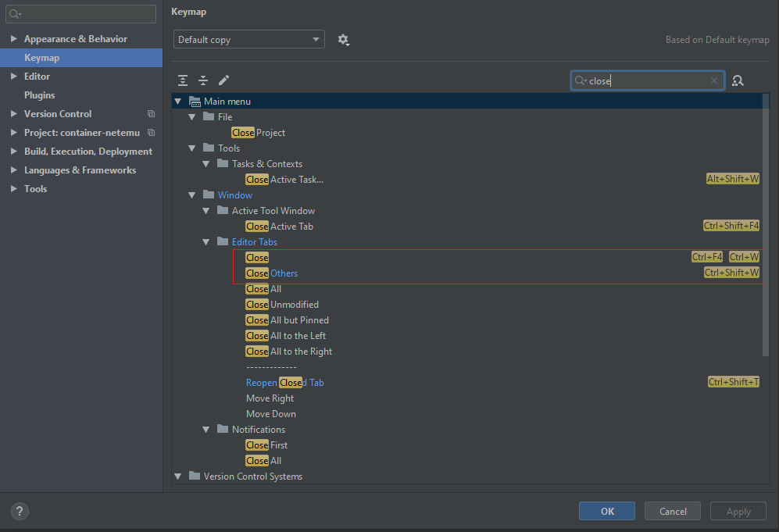
Task: Click the copy icon beside Version Control
Action: pos(152,113)
